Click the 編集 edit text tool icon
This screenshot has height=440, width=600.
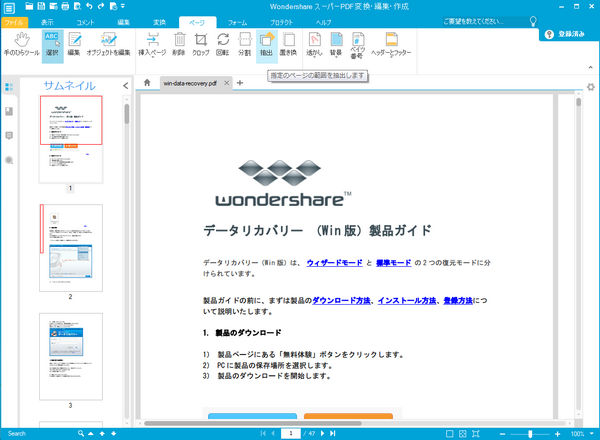74,45
